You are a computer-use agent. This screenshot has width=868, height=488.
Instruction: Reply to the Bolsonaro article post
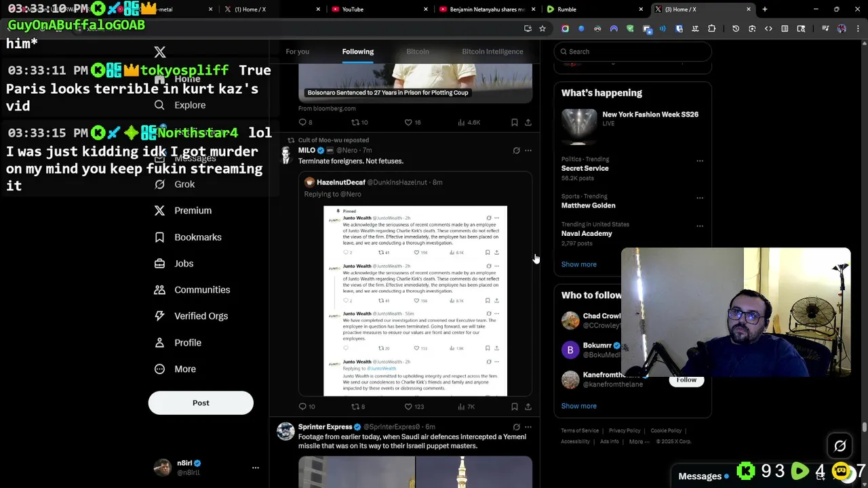pos(305,123)
